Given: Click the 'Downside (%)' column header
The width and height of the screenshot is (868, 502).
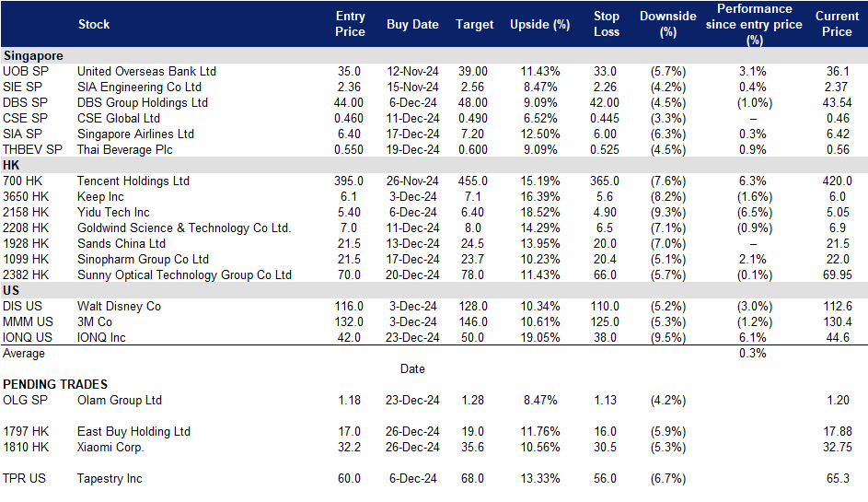Looking at the screenshot, I should (x=668, y=24).
